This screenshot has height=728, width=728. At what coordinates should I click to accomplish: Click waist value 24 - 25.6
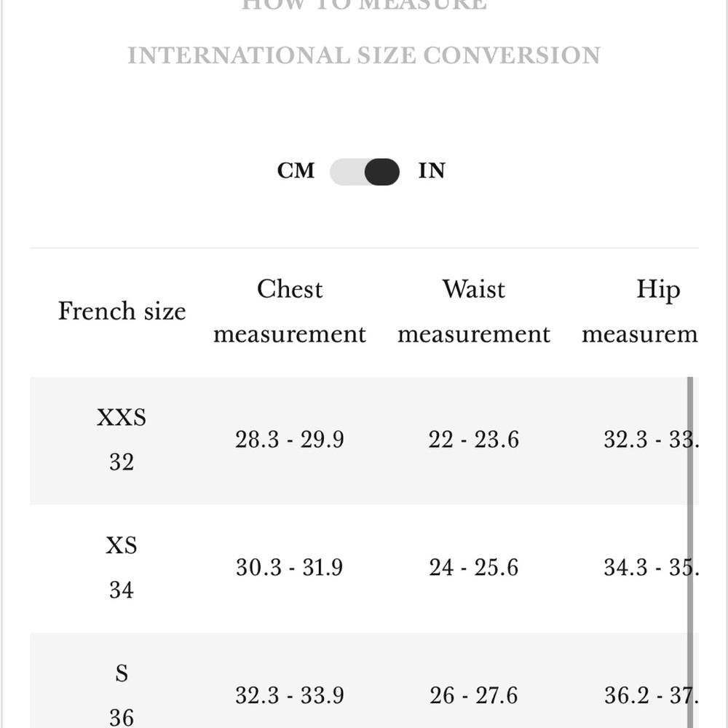tap(474, 567)
